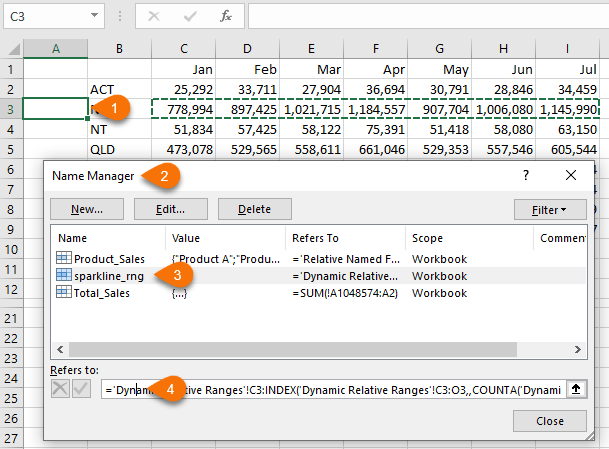609x449 pixels.
Task: Click cell F4 with value 75,391
Action: (x=376, y=130)
